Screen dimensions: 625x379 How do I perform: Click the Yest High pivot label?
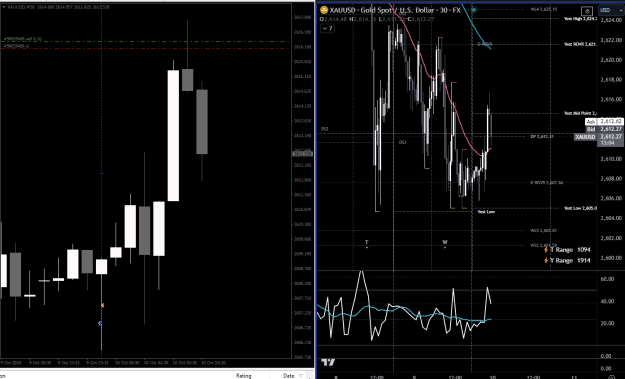[x=580, y=19]
